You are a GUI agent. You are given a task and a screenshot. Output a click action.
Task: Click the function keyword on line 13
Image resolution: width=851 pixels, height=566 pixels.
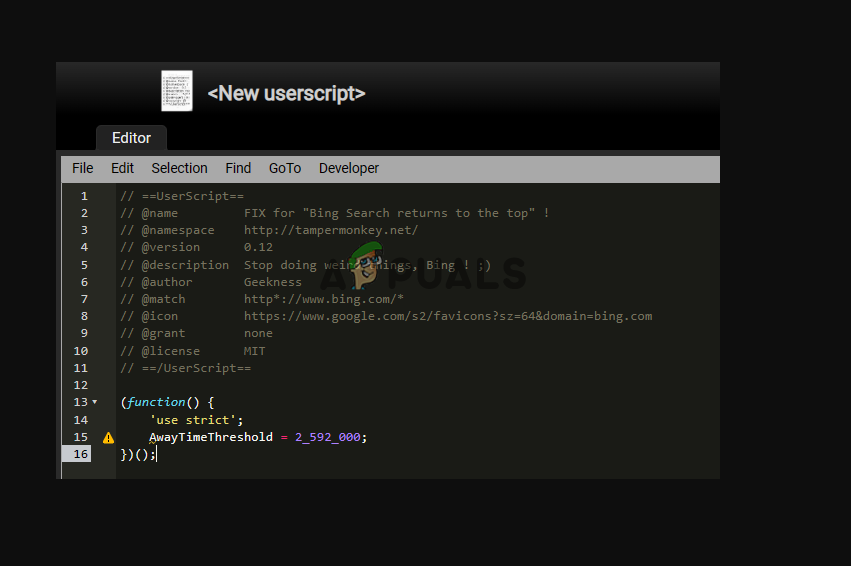[156, 402]
